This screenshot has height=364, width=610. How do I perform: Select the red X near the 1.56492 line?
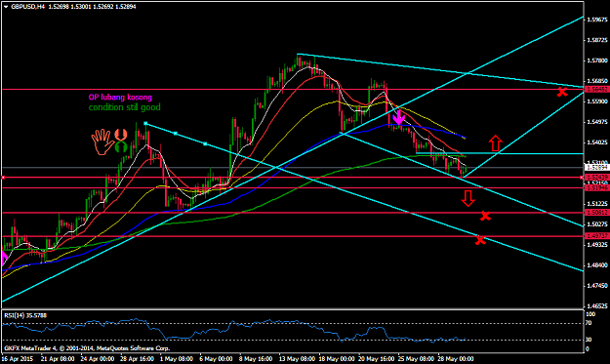[x=562, y=92]
